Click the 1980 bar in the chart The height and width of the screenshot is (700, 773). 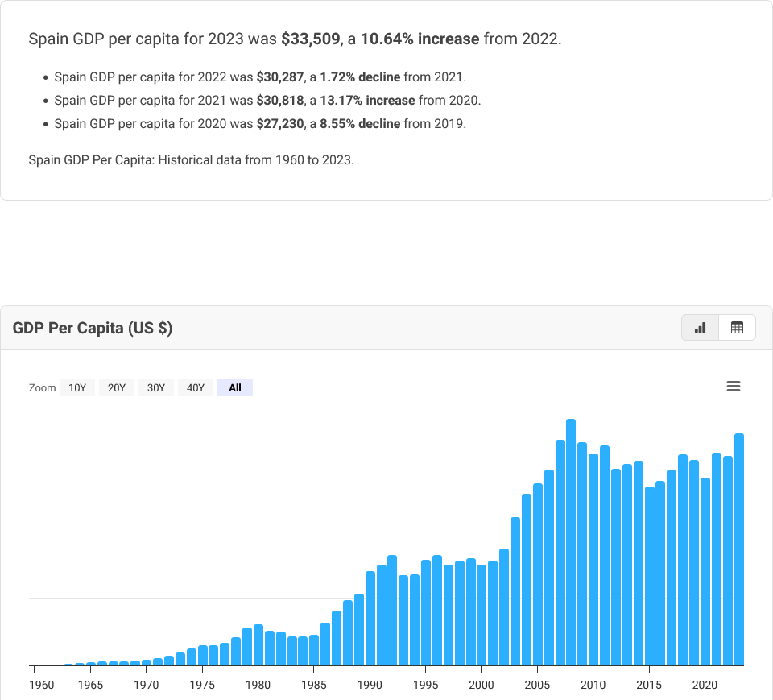coord(258,645)
